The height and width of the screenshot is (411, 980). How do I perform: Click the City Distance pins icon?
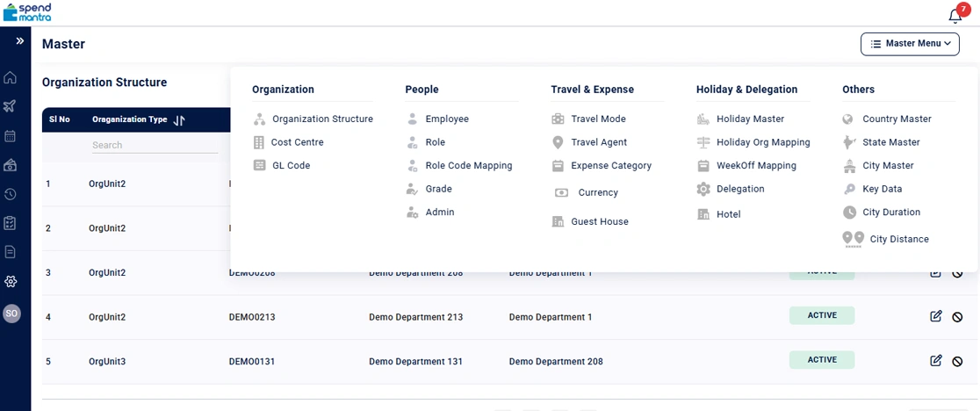tap(854, 239)
